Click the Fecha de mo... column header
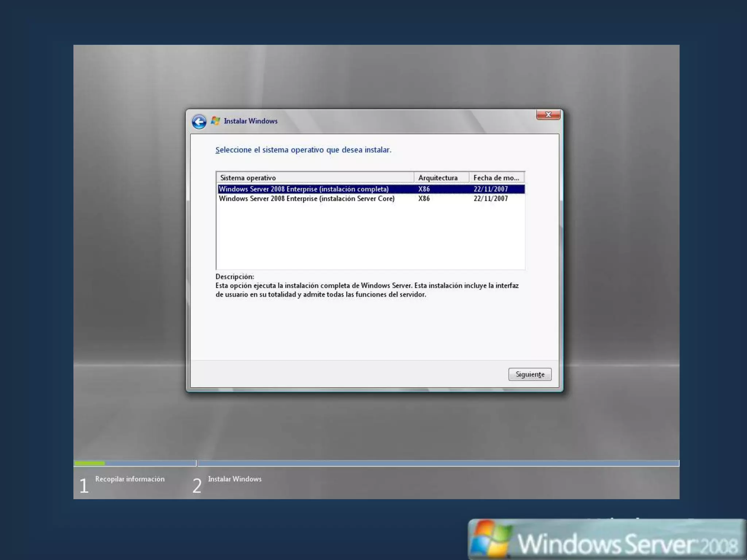The width and height of the screenshot is (747, 560). pyautogui.click(x=496, y=178)
